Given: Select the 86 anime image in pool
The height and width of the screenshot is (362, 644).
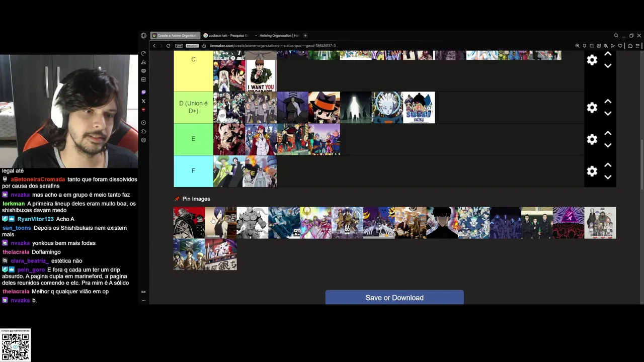Looking at the screenshot, I should (x=347, y=223).
